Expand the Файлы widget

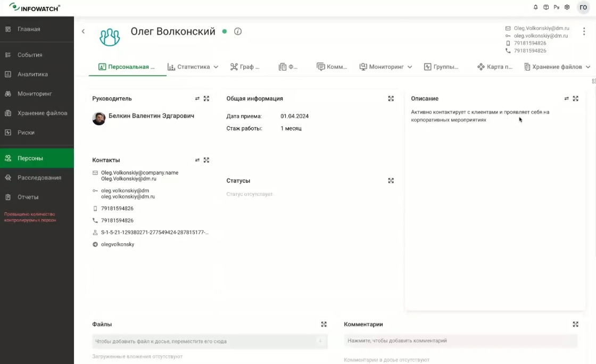click(324, 324)
